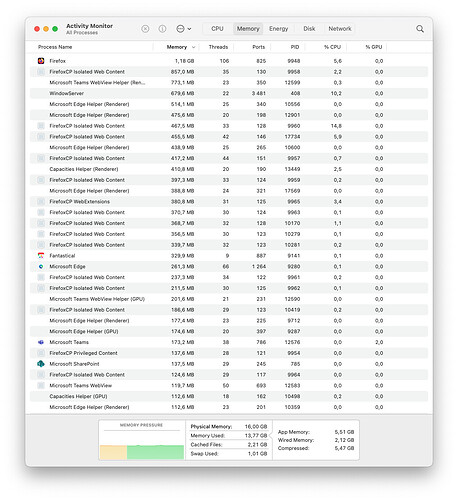The width and height of the screenshot is (458, 500).
Task: Click icon of FirefoxCP Privileged Content row
Action: point(41,353)
